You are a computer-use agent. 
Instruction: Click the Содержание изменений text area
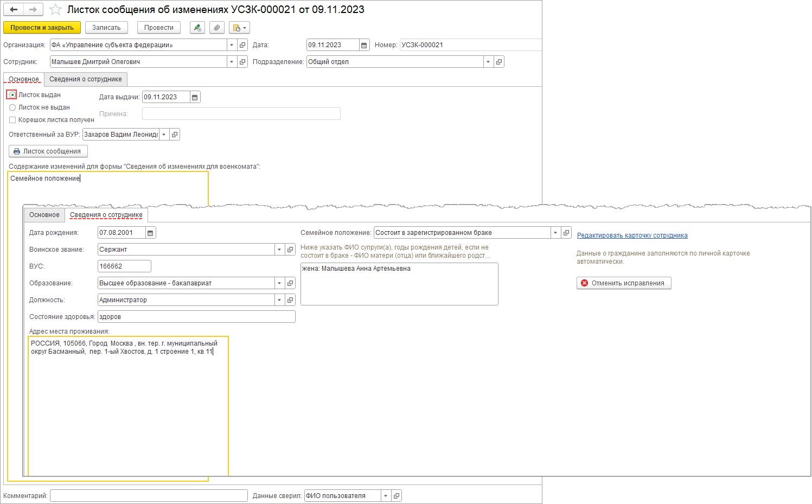(x=108, y=326)
